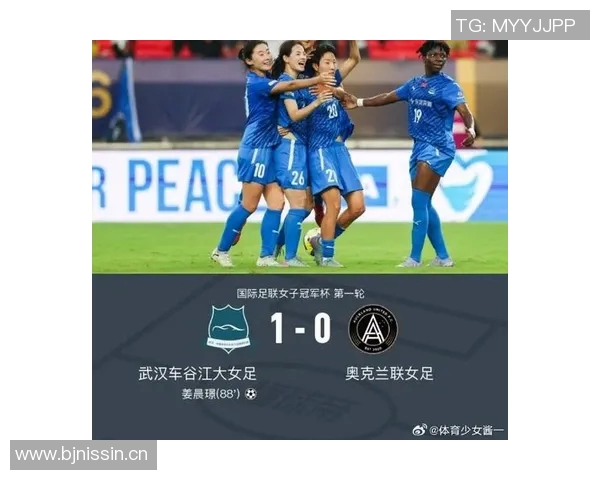This screenshot has height=480, width=600.
Task: Select the team name 武汉车谷江大女足
Action: coord(197,374)
